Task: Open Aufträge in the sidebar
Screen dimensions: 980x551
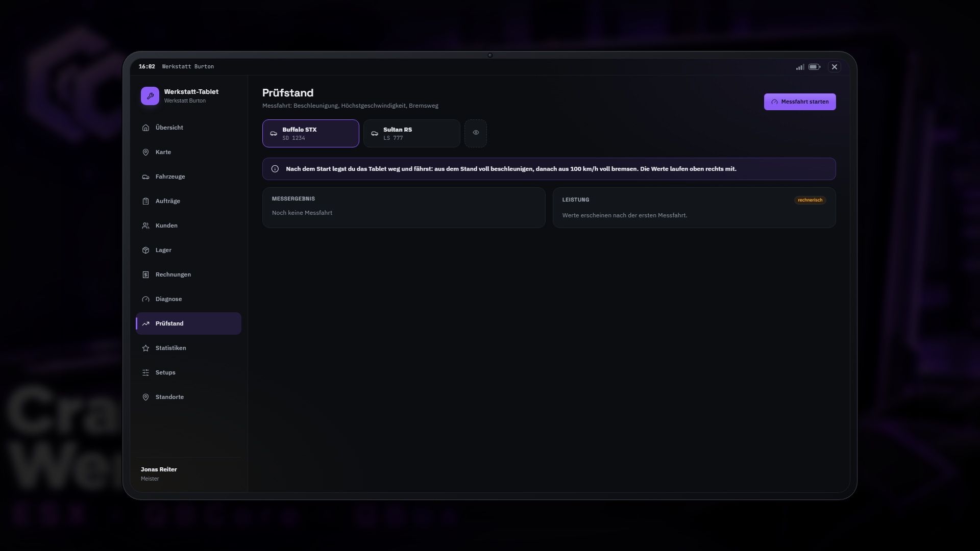Action: point(188,201)
